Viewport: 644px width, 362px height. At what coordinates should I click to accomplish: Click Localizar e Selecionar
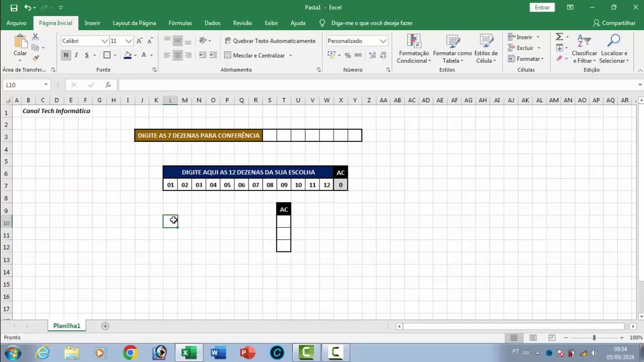click(614, 49)
